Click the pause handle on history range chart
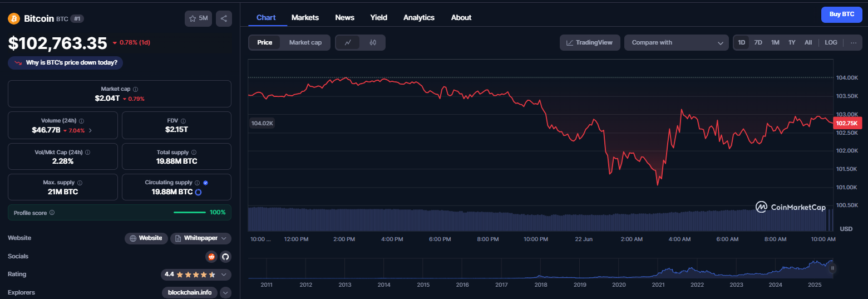 (x=832, y=268)
